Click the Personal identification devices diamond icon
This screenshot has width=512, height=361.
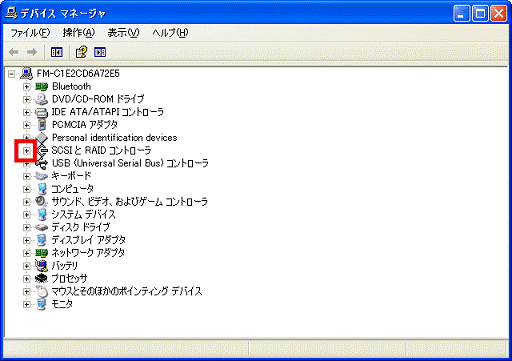pyautogui.click(x=42, y=138)
